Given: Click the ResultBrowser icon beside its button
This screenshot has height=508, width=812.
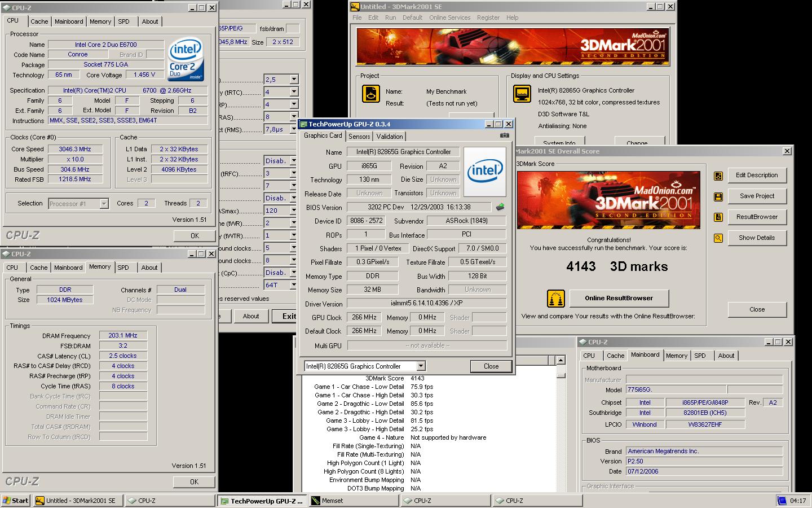Looking at the screenshot, I should [718, 217].
